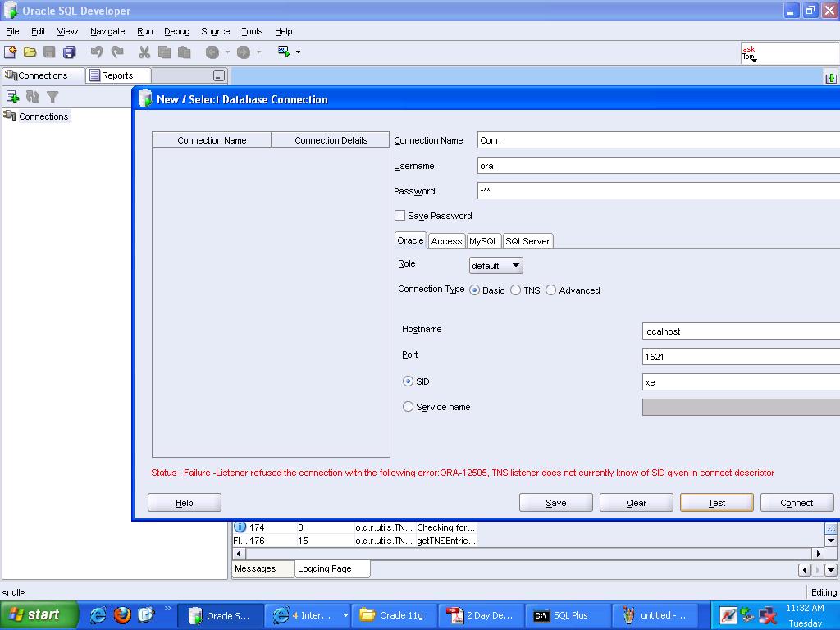Click the Test button

pos(716,503)
